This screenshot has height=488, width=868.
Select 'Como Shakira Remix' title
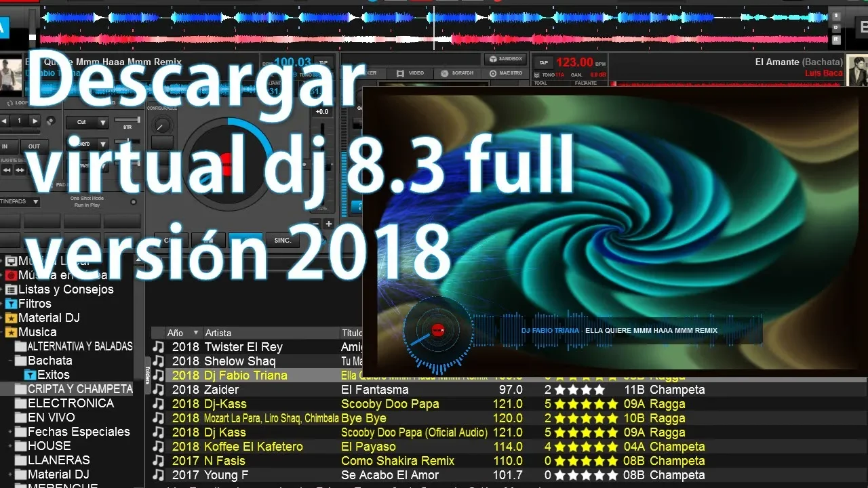397,461
